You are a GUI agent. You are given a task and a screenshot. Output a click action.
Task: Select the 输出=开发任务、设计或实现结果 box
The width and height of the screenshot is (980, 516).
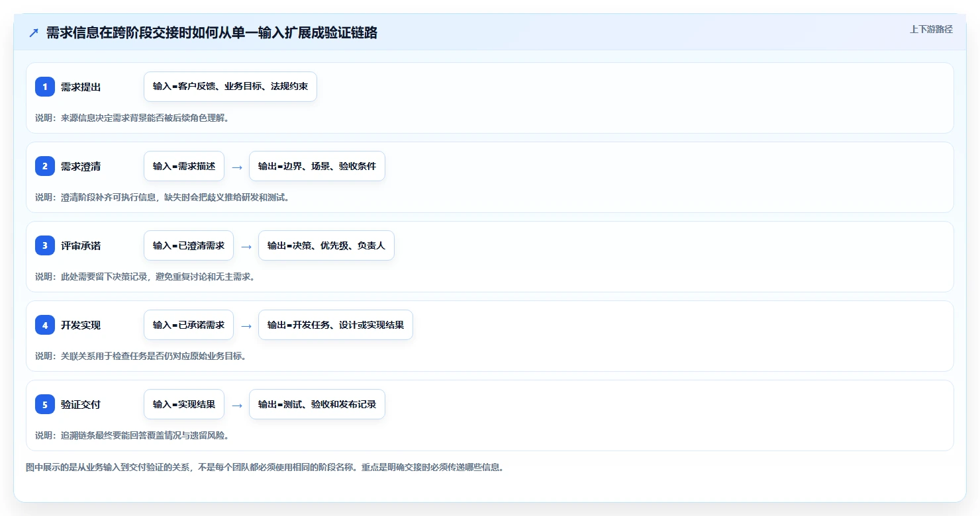click(336, 325)
